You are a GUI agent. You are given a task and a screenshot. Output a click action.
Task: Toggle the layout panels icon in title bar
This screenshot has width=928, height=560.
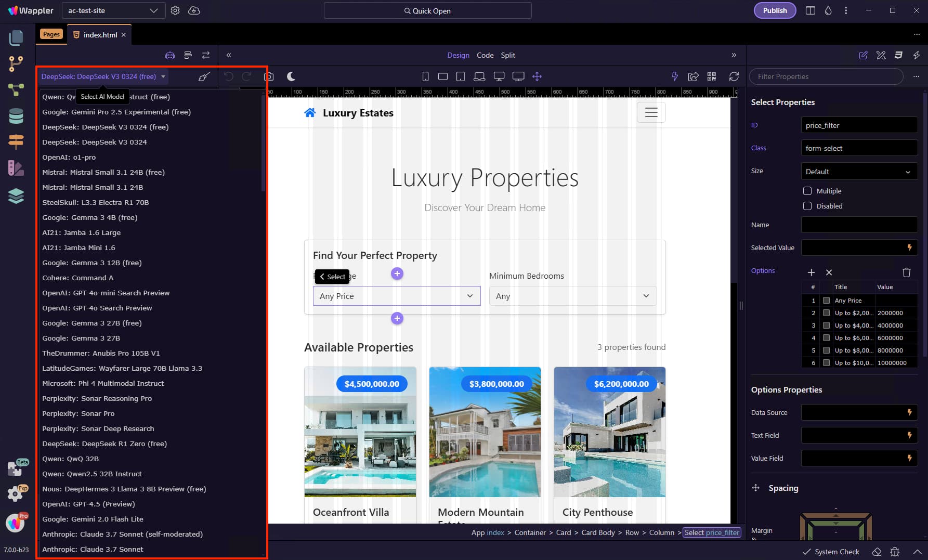click(x=810, y=10)
